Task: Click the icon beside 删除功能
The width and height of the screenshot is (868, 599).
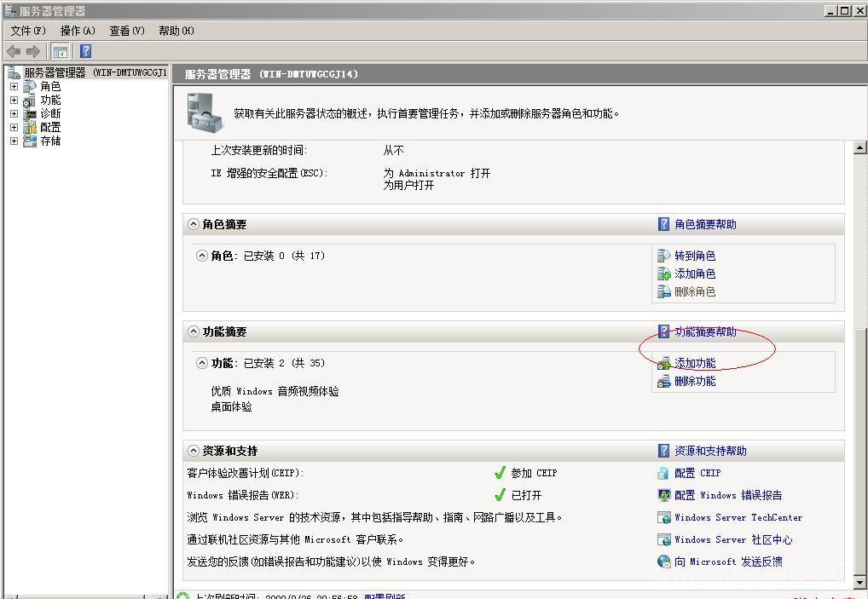Action: coord(663,381)
